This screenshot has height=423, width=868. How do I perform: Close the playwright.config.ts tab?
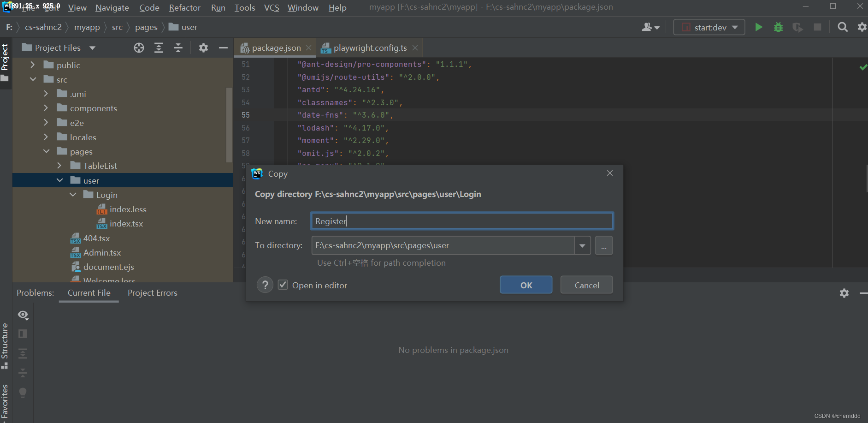pyautogui.click(x=415, y=48)
